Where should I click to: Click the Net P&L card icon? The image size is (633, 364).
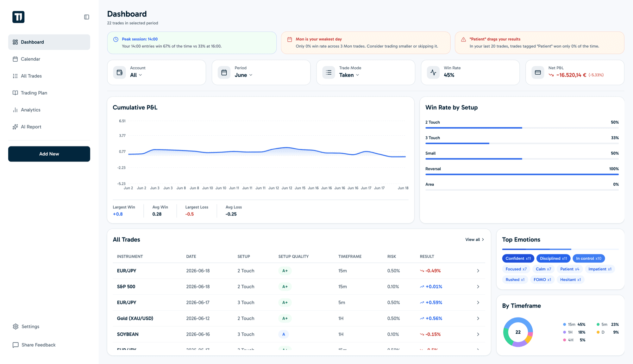[x=538, y=72]
